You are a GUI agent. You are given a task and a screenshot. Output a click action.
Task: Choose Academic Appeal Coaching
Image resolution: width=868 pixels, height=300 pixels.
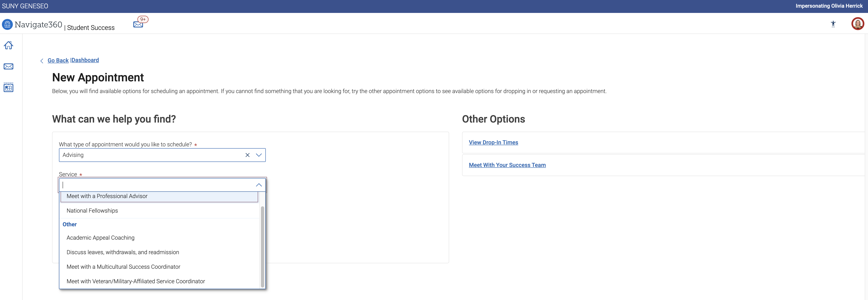tap(100, 238)
